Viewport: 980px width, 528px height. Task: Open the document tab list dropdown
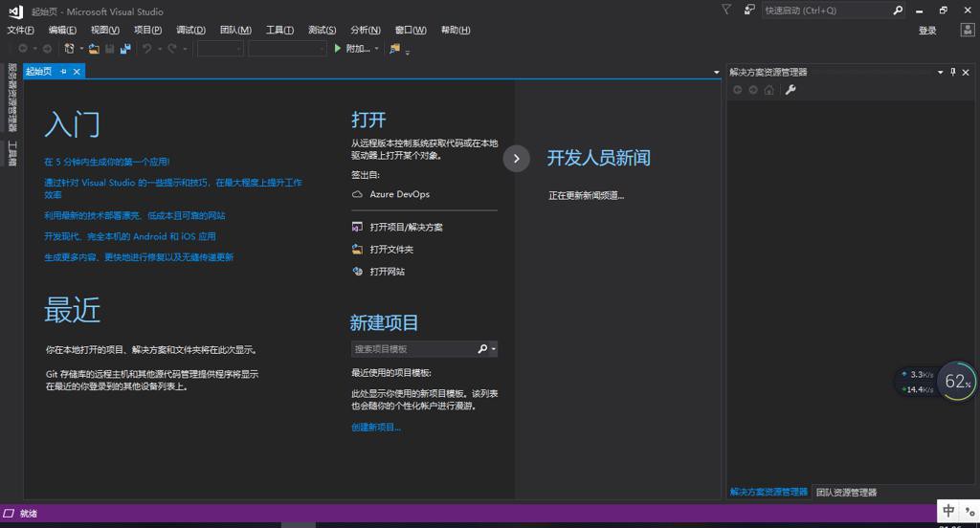coord(716,73)
